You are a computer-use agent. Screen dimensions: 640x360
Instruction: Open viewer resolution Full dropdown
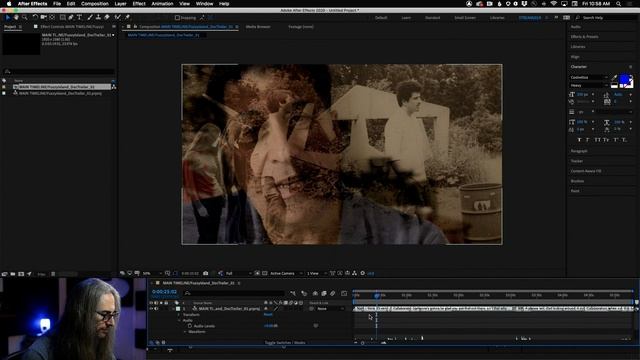pyautogui.click(x=238, y=273)
